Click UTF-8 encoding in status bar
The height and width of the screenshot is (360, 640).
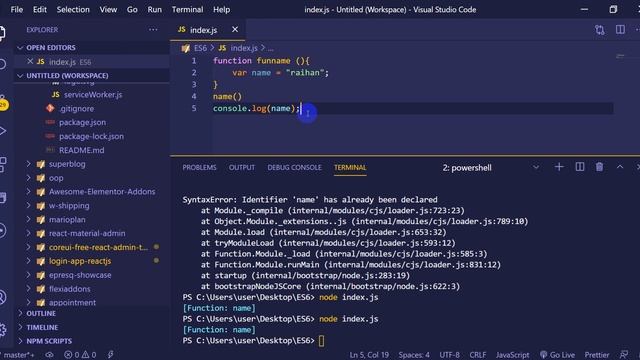[x=449, y=355]
